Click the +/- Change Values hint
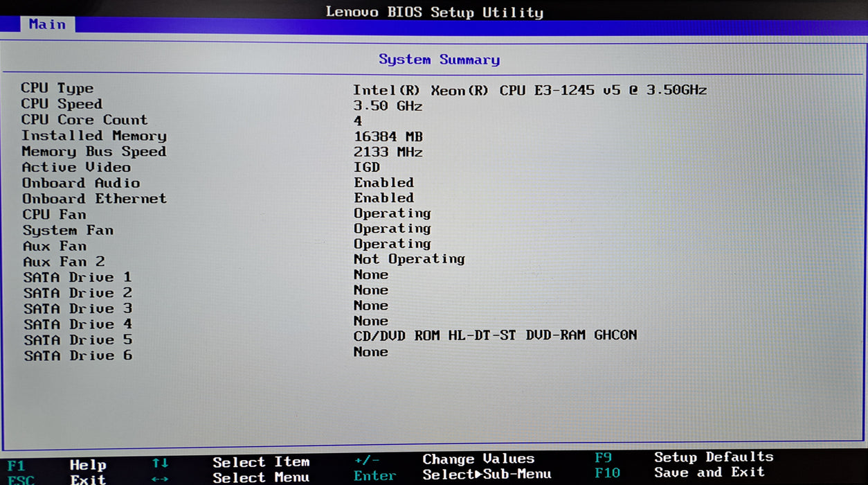 (444, 459)
